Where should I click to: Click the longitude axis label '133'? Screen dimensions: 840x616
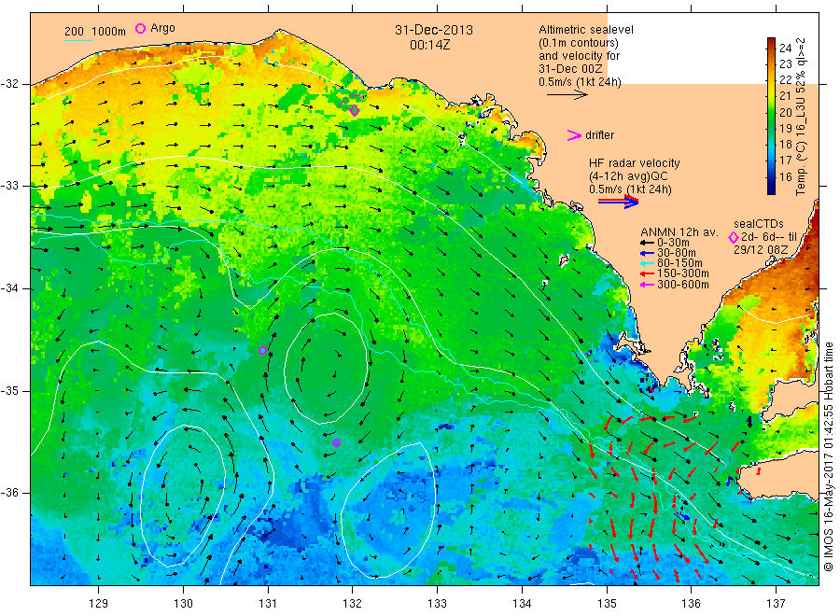[x=437, y=604]
